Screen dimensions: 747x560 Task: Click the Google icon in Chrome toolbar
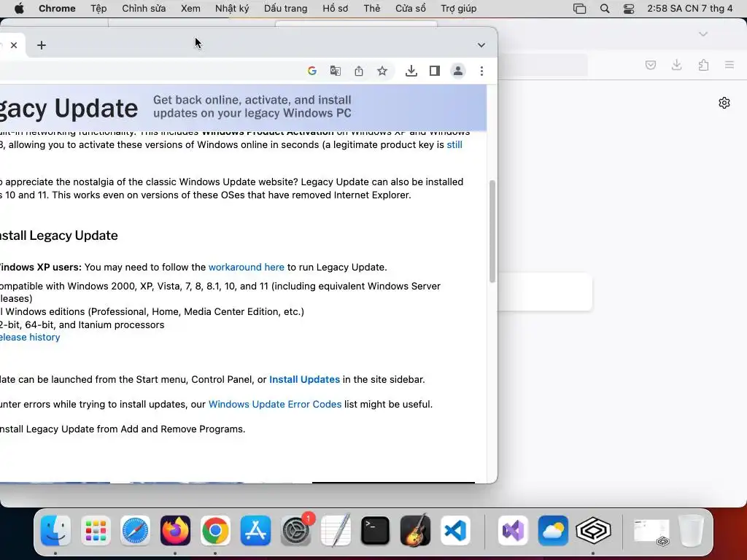pyautogui.click(x=312, y=71)
